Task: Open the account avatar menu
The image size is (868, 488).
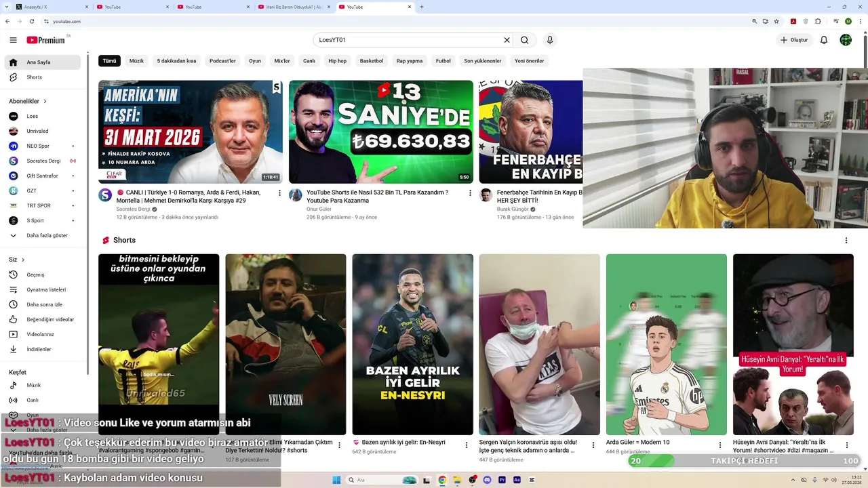Action: coord(846,40)
